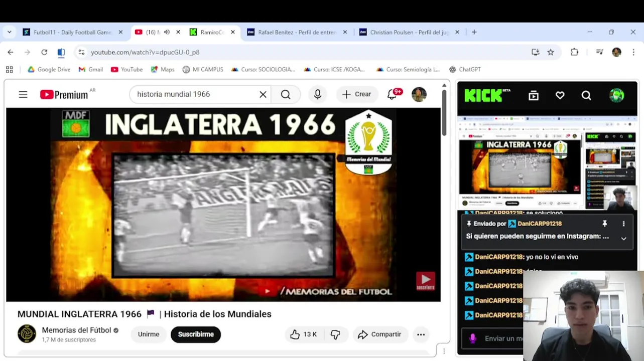Open the Curso: SOCIOLOGIA bookmark
Viewport: 644px width, 361px height.
pos(263,70)
